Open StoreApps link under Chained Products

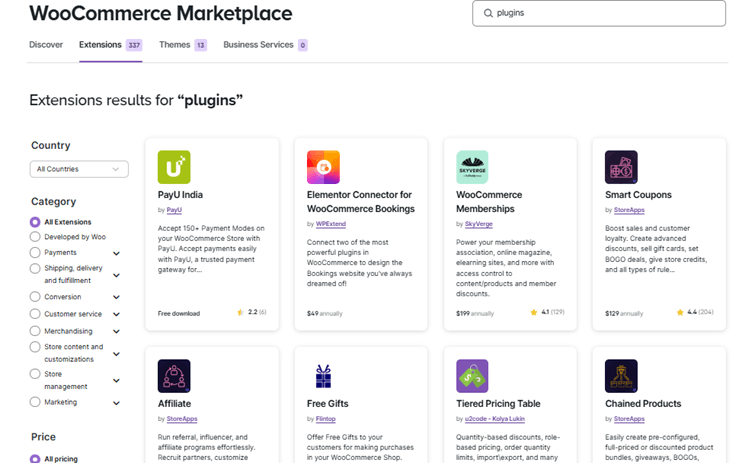(x=629, y=419)
